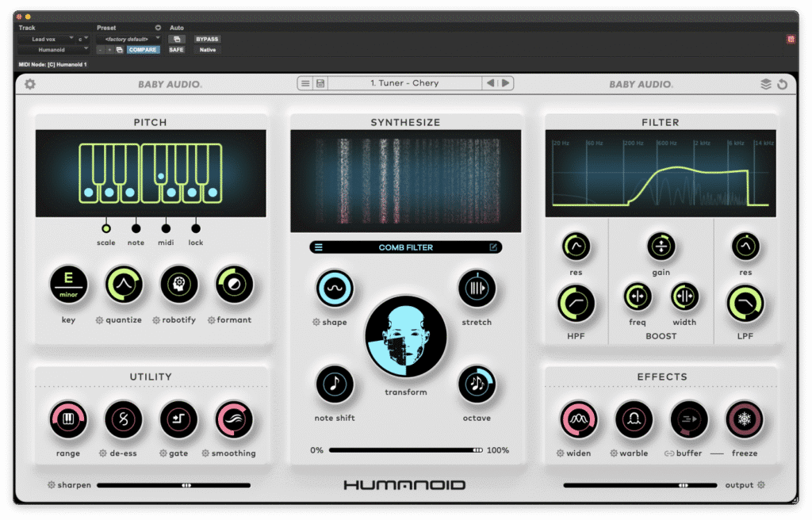Click the res knob above HPF

tap(576, 247)
